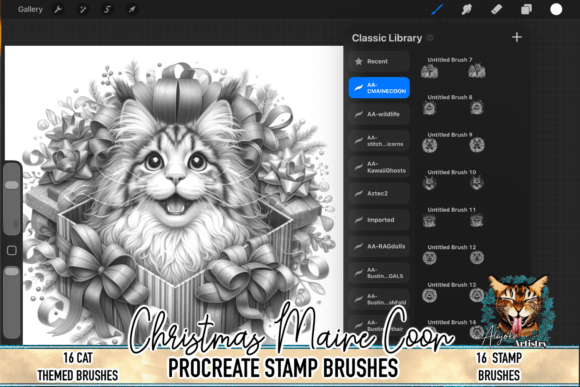Screen dimensions: 580x387
Task: Activate the Transform arrow tool
Action: [132, 9]
